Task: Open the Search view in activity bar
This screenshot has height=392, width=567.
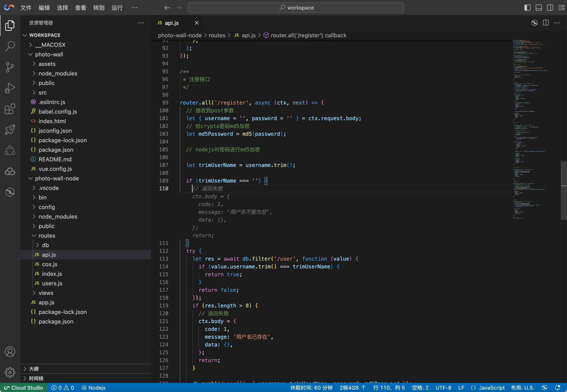Action: 10,46
